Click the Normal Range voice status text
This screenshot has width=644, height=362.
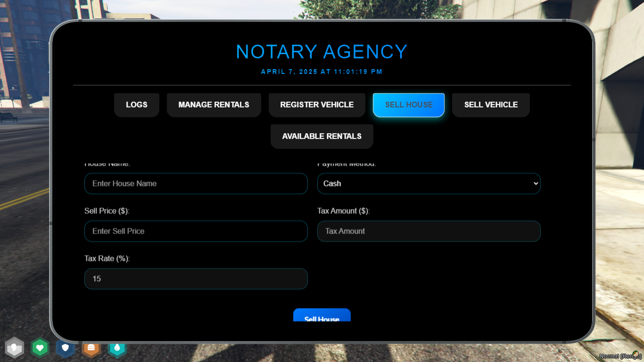pos(620,356)
